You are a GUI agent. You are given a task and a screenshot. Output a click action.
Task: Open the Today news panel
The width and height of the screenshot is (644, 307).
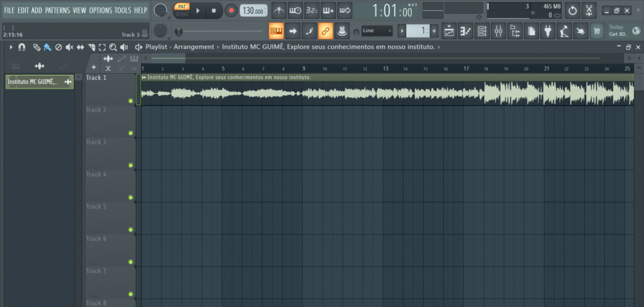click(x=624, y=31)
